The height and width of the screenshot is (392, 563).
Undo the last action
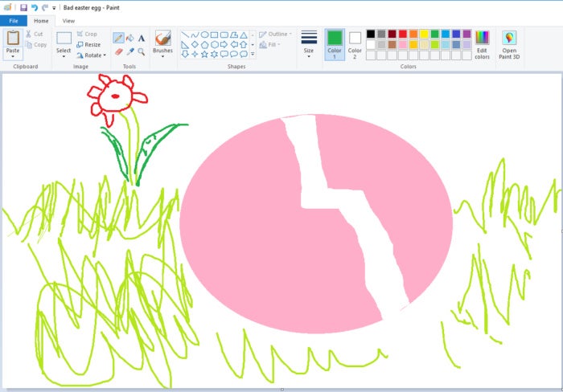tap(35, 7)
